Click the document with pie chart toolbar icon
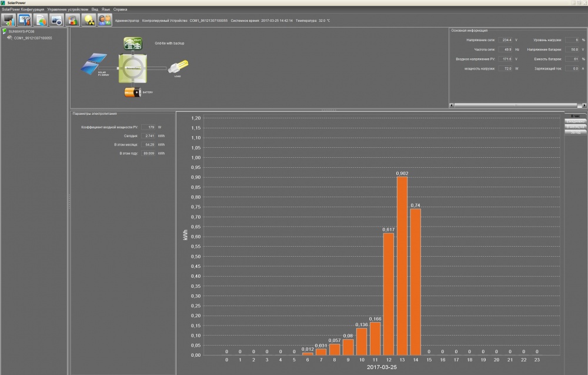 click(41, 19)
